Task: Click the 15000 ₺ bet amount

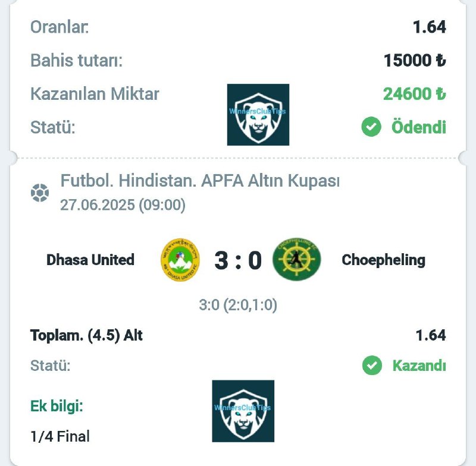Action: coord(415,60)
